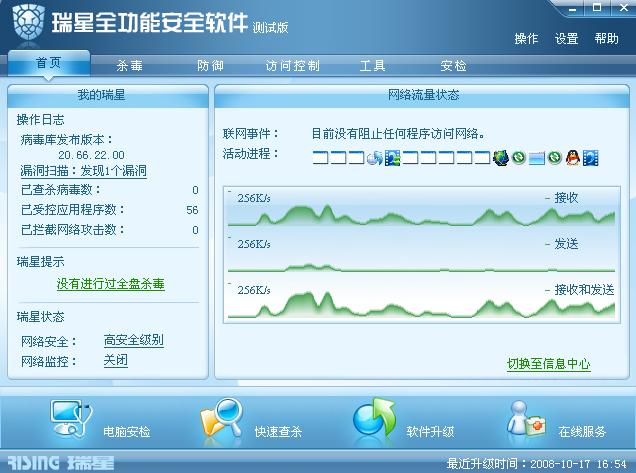This screenshot has height=473, width=636.
Task: Click the Rising lion shield logo
Action: click(28, 21)
